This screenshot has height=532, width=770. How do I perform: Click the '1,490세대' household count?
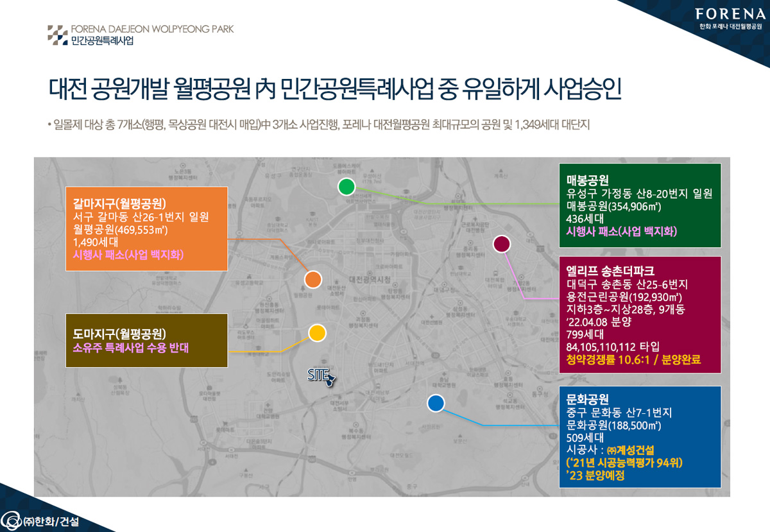tap(96, 242)
